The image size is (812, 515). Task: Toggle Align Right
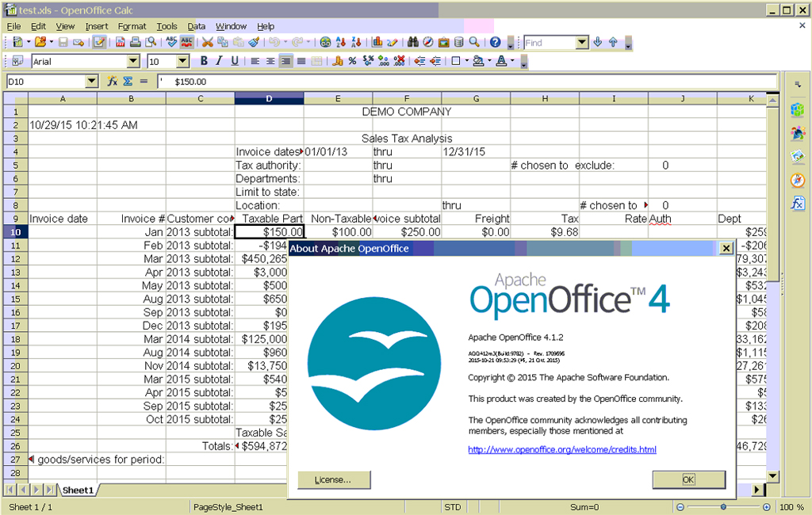coord(285,61)
